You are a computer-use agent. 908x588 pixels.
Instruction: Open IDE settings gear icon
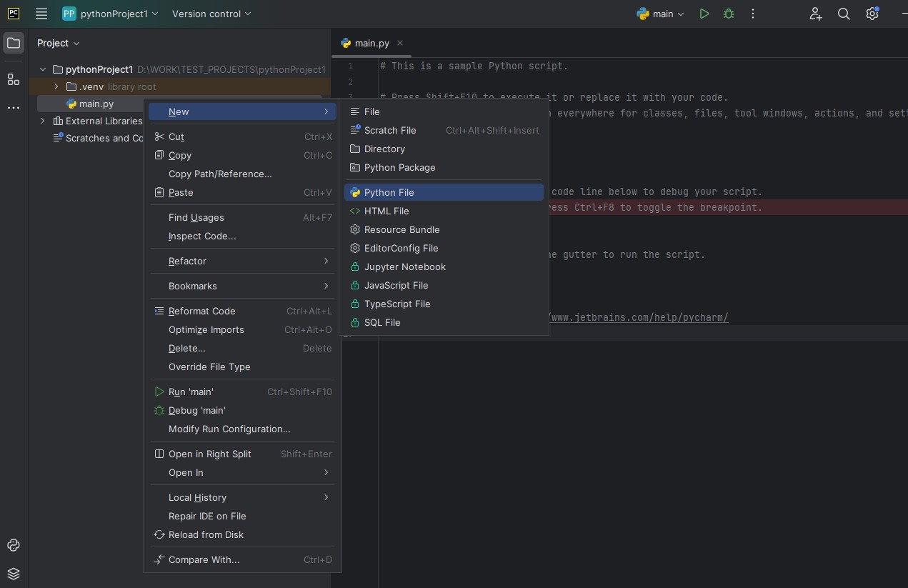(x=872, y=14)
